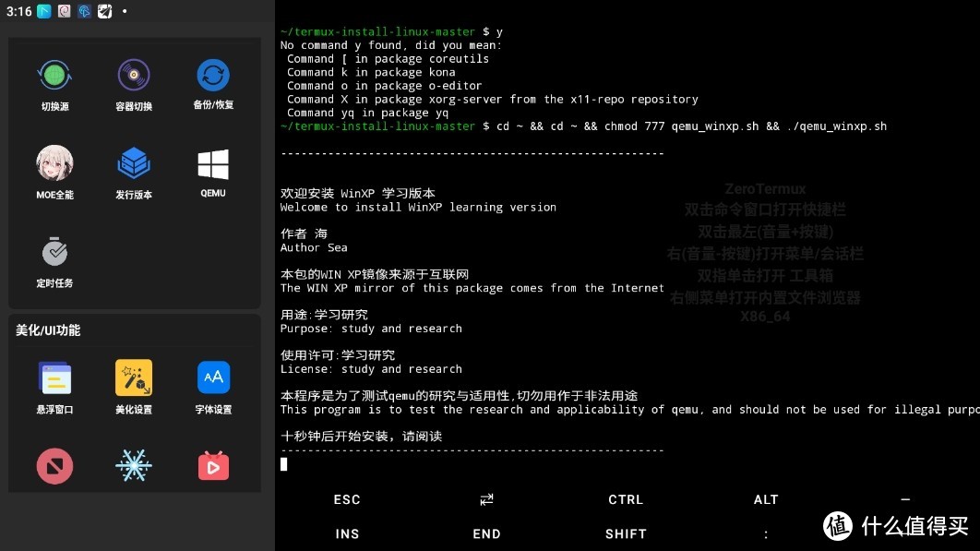Click the 'Purpose: study and research' line
Screen dimensions: 980x551
pos(371,329)
